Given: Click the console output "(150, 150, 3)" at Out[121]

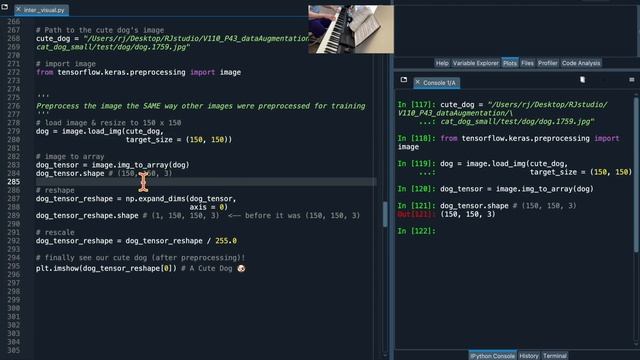Looking at the screenshot, I should [468, 214].
